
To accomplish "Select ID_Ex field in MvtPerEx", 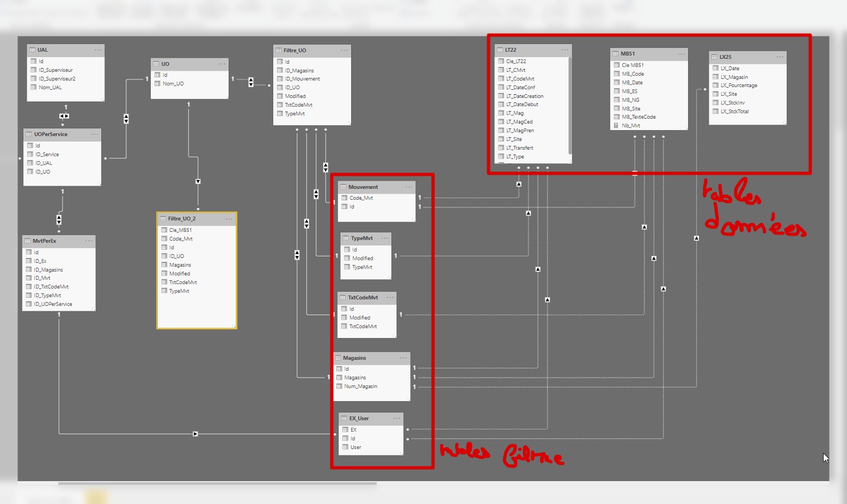I will click(40, 261).
